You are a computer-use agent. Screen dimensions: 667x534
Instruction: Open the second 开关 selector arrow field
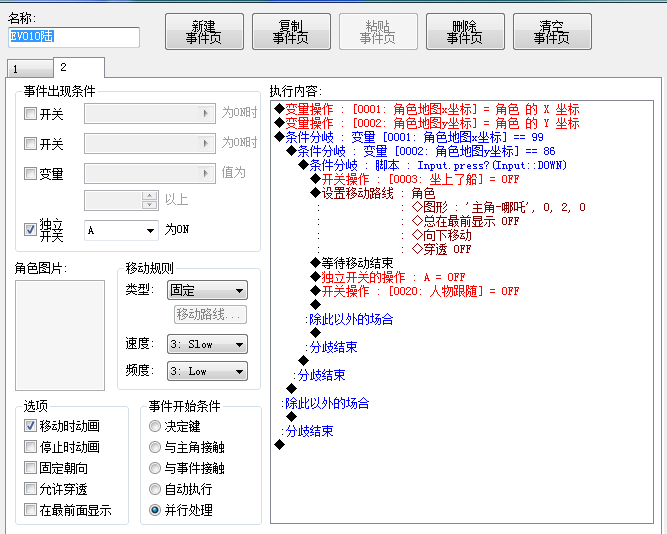(150, 143)
